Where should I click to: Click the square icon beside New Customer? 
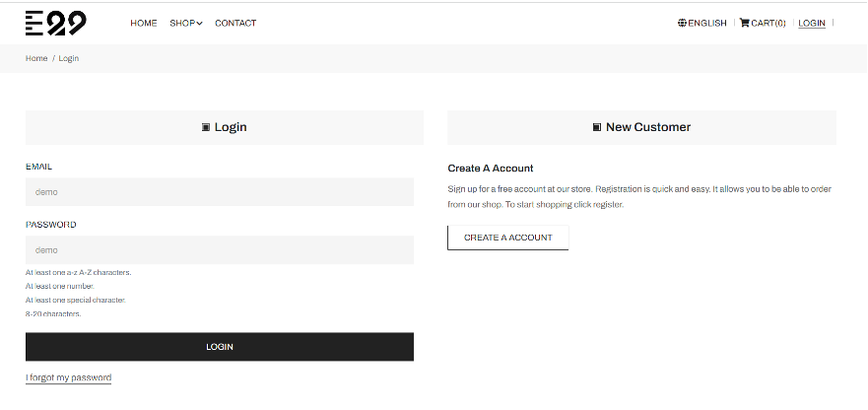point(597,127)
